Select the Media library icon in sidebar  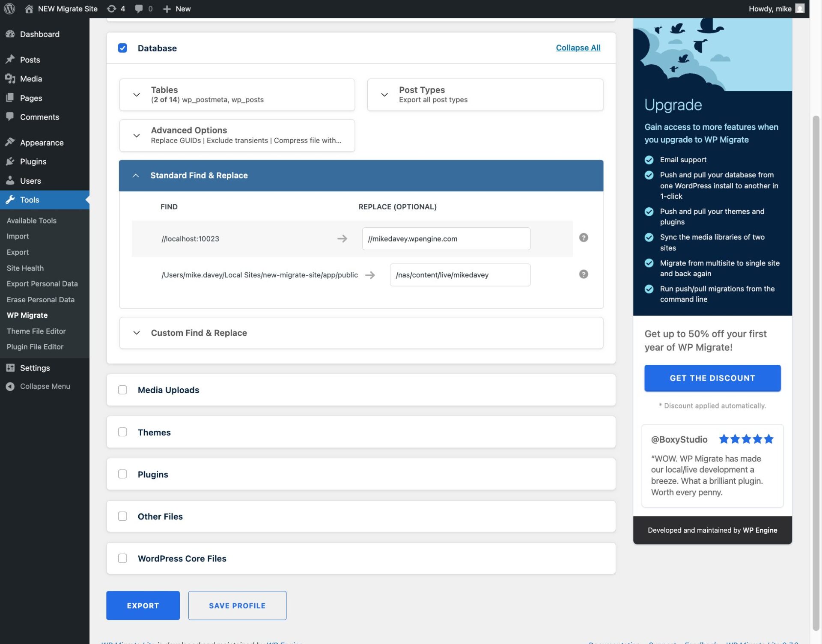(x=11, y=79)
